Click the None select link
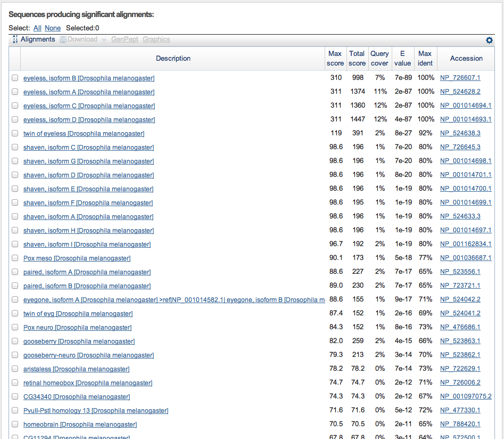Viewport: 504px width, 439px height. [53, 28]
